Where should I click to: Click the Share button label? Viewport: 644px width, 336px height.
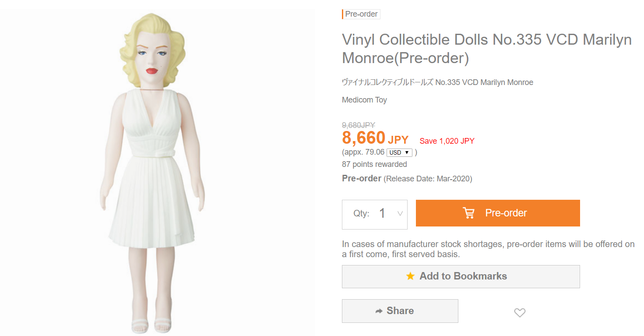pos(400,311)
